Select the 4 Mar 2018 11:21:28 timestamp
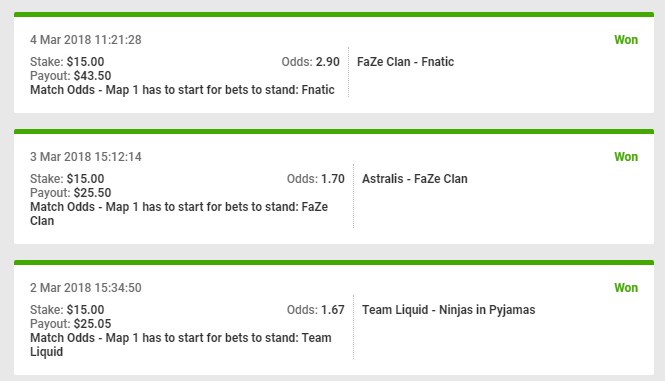This screenshot has width=665, height=381. (x=86, y=40)
